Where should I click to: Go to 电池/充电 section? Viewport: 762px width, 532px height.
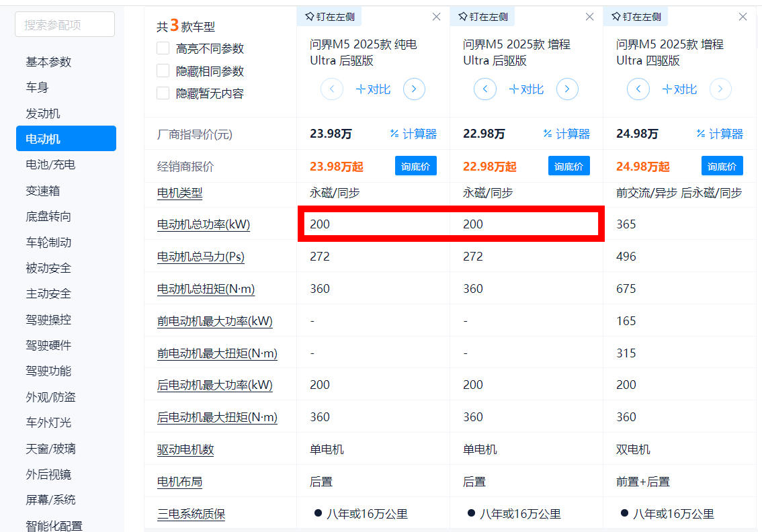pyautogui.click(x=50, y=165)
